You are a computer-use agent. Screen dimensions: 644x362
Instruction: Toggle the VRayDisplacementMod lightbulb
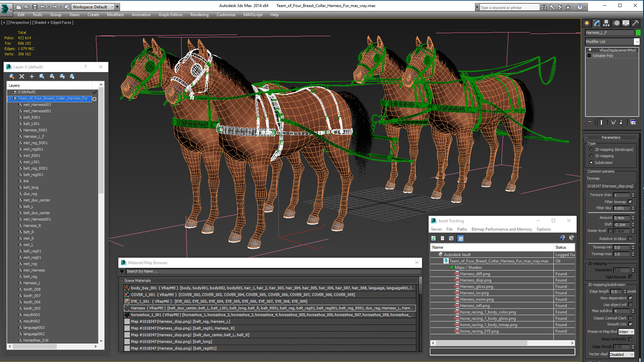(x=590, y=50)
